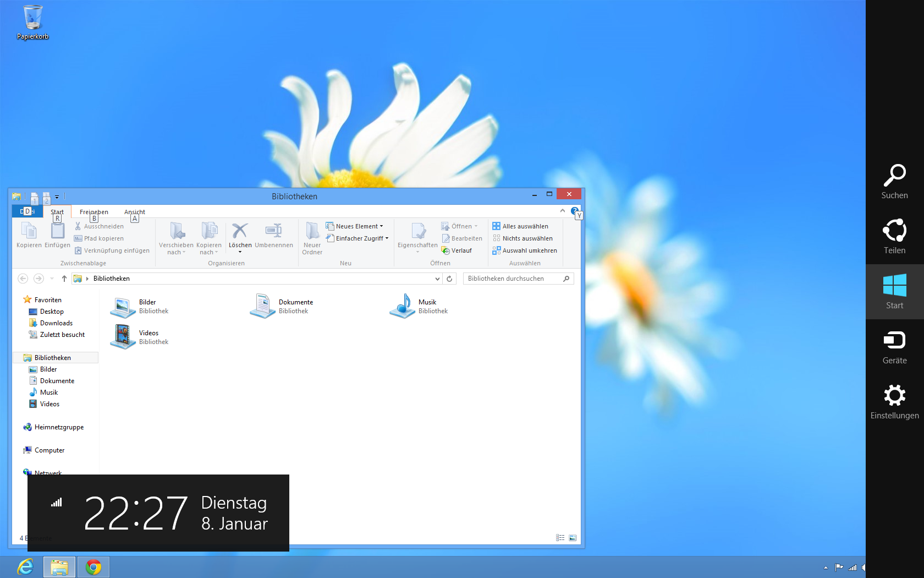Switch to large thumbnails view in status bar
Viewport: 924px width, 578px height.
click(x=573, y=538)
